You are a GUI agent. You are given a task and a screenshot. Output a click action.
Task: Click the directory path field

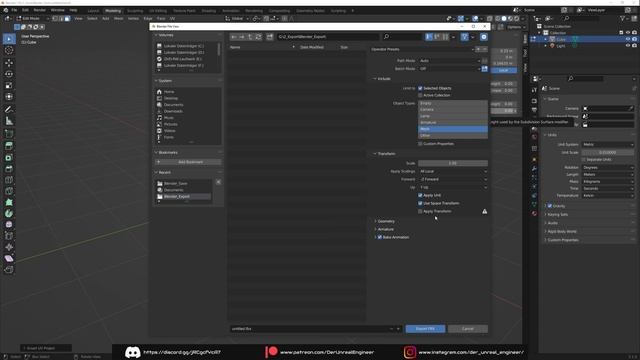328,37
